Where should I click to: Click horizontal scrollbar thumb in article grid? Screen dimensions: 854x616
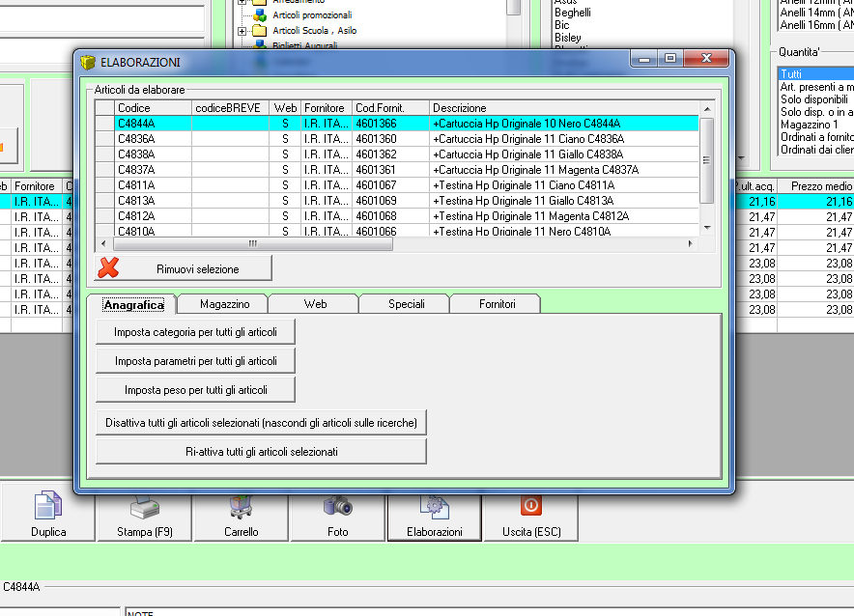click(x=252, y=243)
